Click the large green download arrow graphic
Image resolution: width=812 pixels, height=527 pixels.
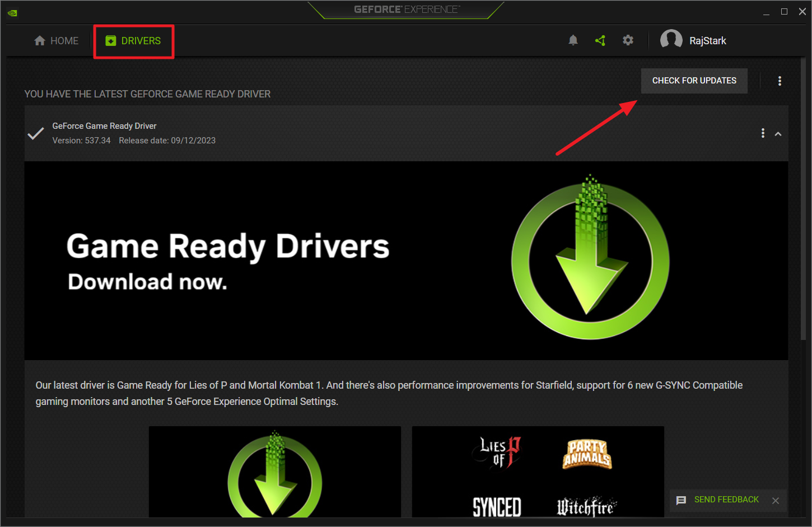[x=590, y=257]
